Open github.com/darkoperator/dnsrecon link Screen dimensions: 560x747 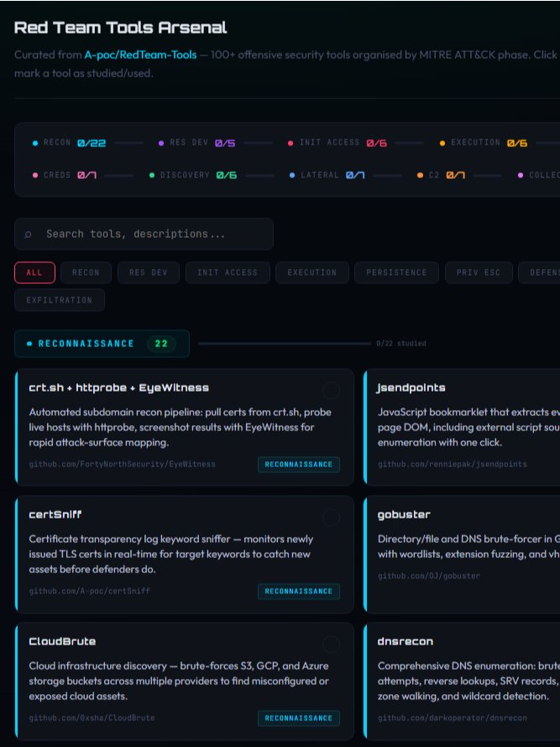point(453,718)
